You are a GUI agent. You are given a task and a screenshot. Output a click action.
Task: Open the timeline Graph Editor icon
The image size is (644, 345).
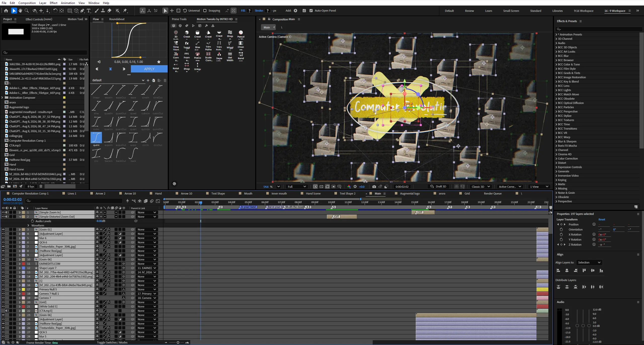tap(158, 201)
